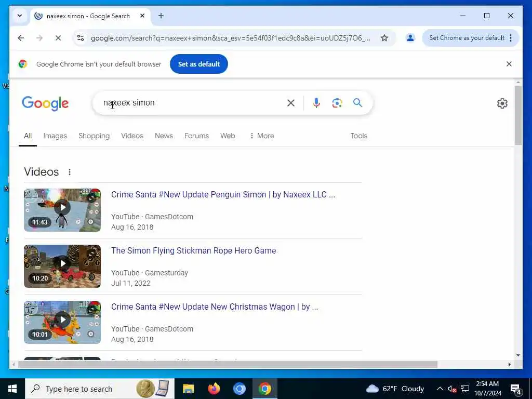Play the 10:01 Christmas Wagon video thumbnail

62,322
